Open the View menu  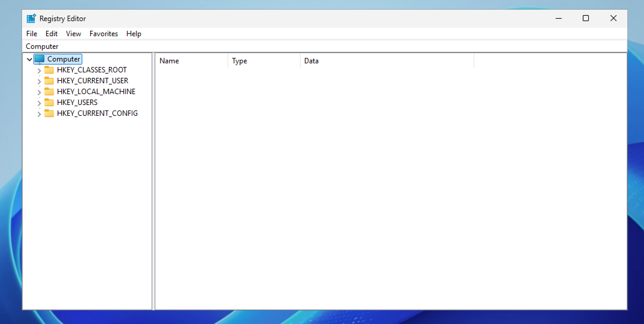[x=74, y=33]
